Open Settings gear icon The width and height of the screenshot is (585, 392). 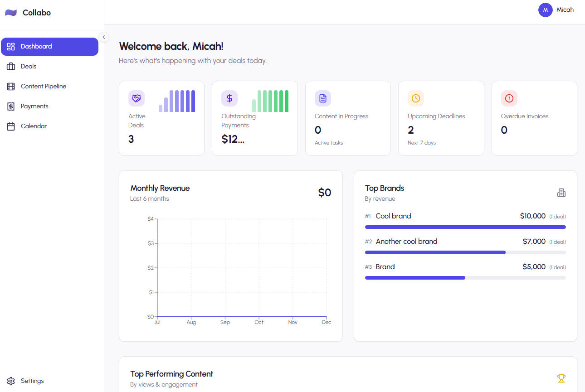11,381
